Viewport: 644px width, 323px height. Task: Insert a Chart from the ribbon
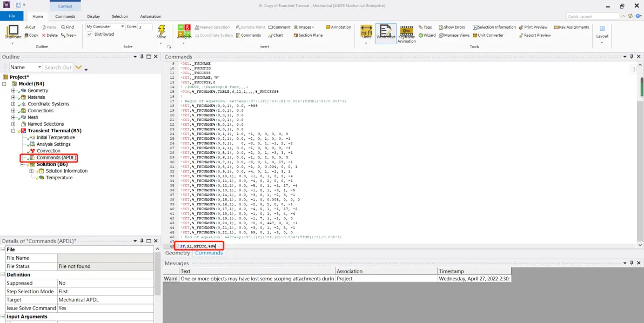[x=276, y=35]
